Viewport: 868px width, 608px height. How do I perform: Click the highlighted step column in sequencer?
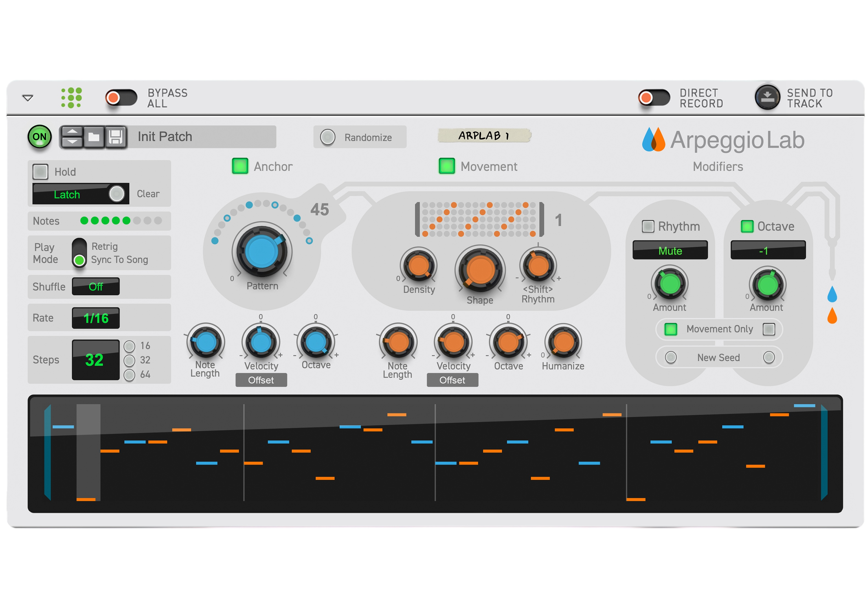coord(88,453)
